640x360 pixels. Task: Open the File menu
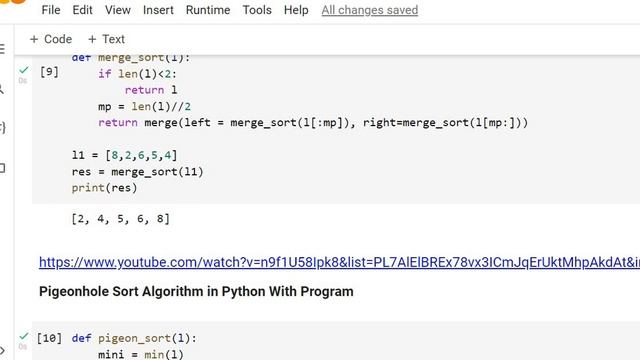51,10
